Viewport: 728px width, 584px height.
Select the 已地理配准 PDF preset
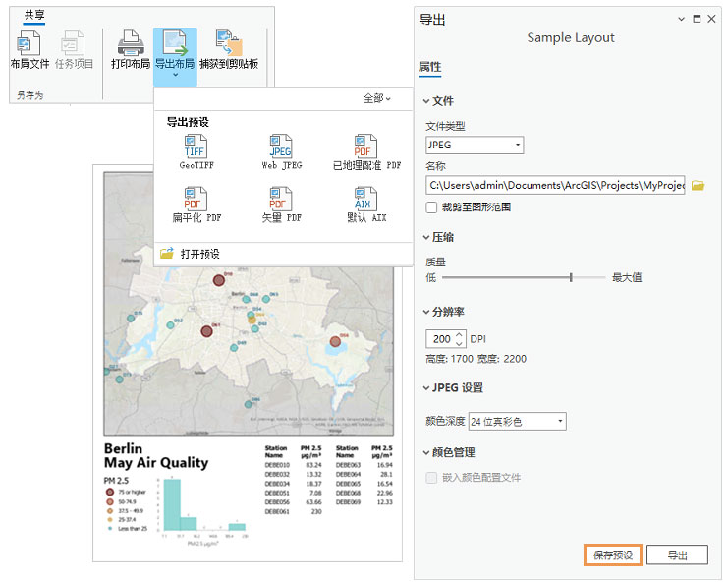point(366,152)
